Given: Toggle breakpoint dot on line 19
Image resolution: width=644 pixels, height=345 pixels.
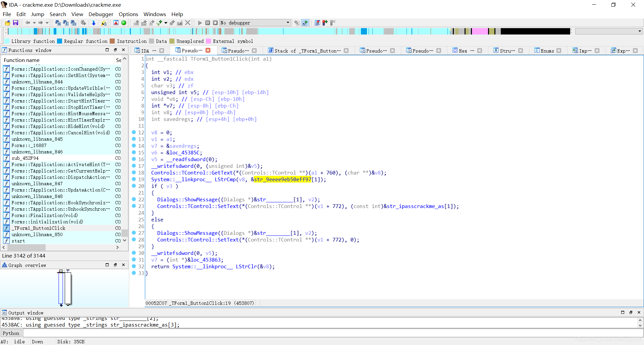Looking at the screenshot, I should click(x=134, y=179).
